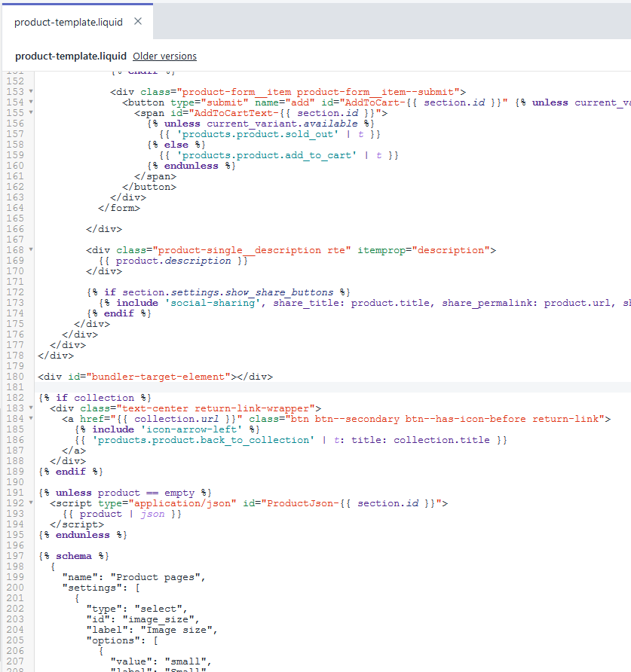Collapse code fold at line 154
The height and width of the screenshot is (672, 631).
[31, 102]
